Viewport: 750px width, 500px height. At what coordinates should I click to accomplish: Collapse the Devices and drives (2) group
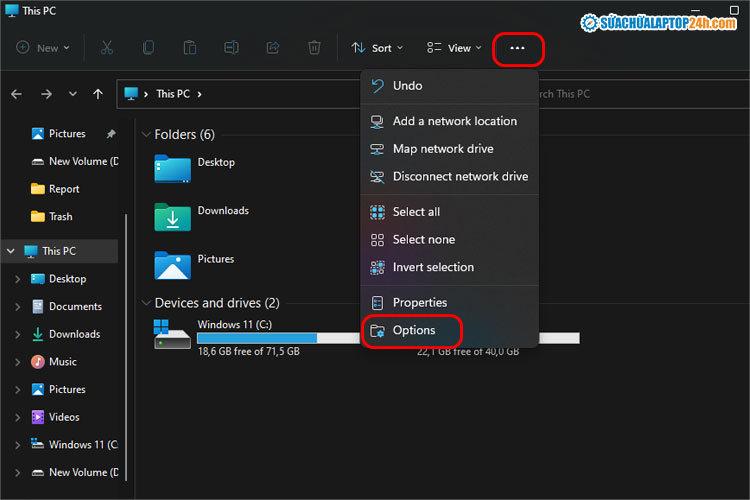pos(146,303)
